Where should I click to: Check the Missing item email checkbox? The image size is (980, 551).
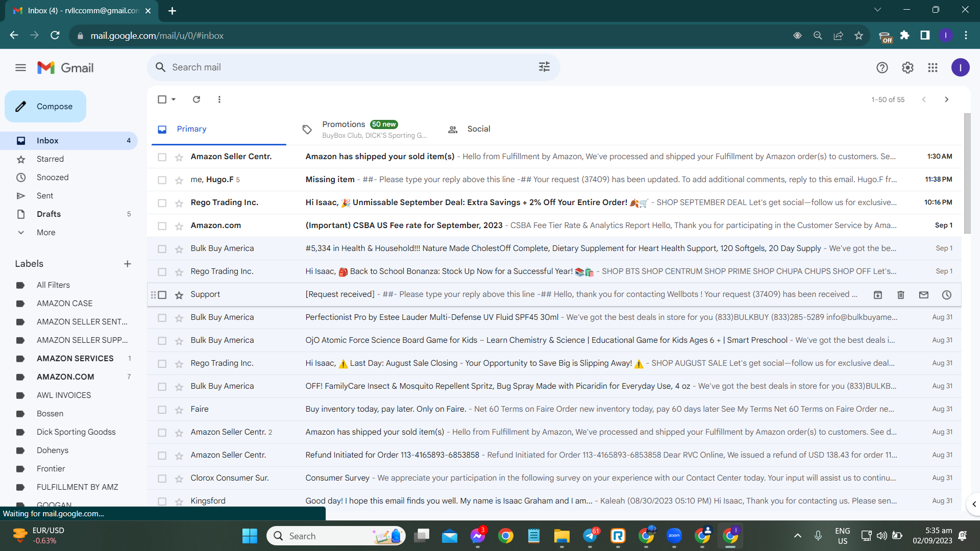point(162,180)
